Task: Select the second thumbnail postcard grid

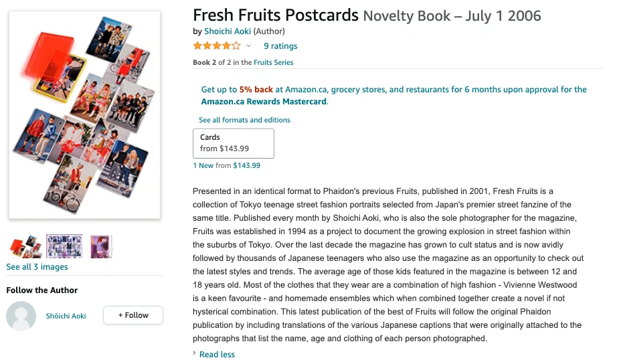Action: 64,246
